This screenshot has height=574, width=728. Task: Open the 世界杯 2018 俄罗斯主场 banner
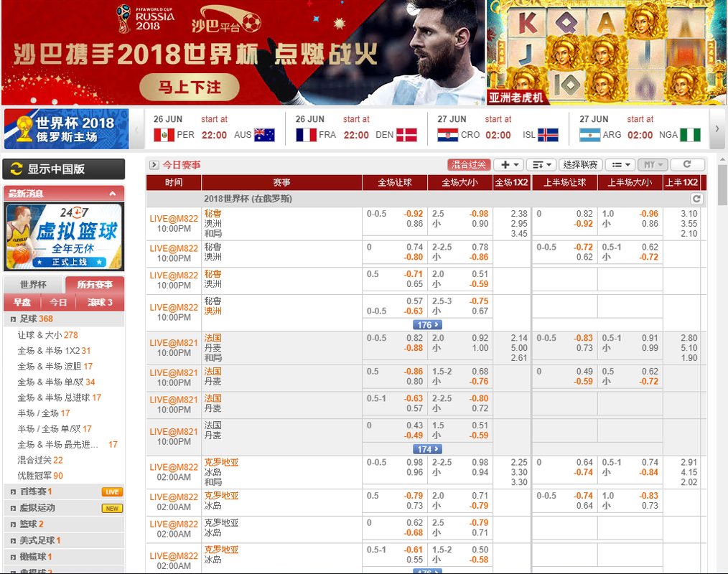coord(66,129)
